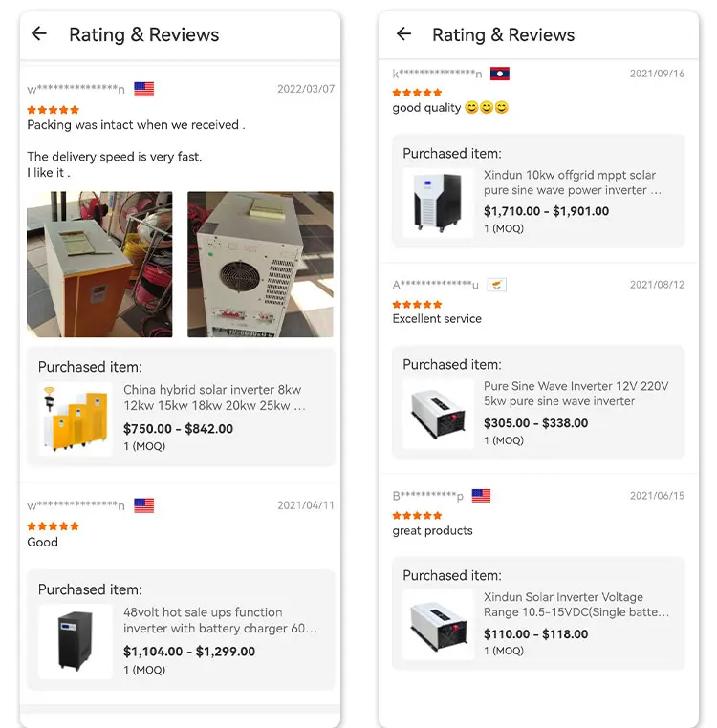The height and width of the screenshot is (728, 717).
Task: Open the "Pure Sine Wave Inverter 12V 220V" link
Action: tap(576, 394)
